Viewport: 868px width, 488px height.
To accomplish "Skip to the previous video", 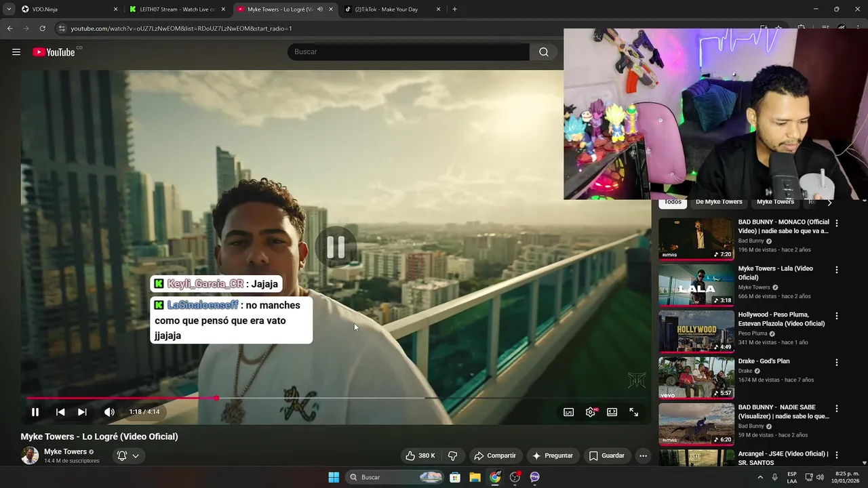I will [60, 412].
